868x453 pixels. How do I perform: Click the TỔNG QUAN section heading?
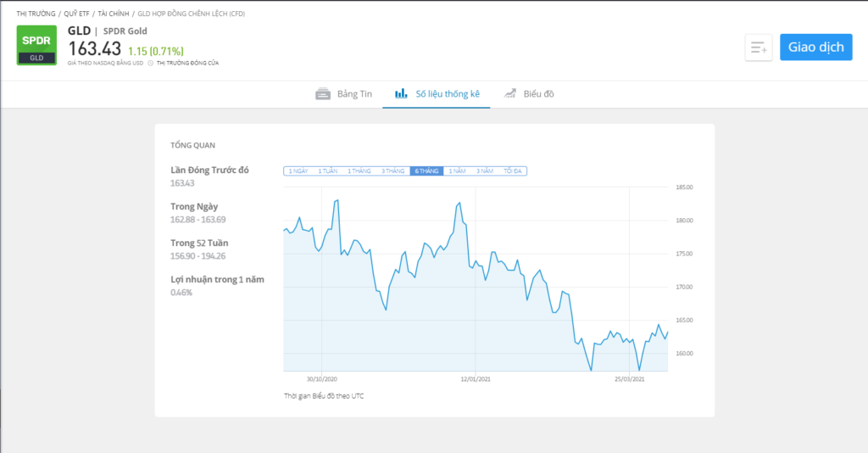click(192, 145)
